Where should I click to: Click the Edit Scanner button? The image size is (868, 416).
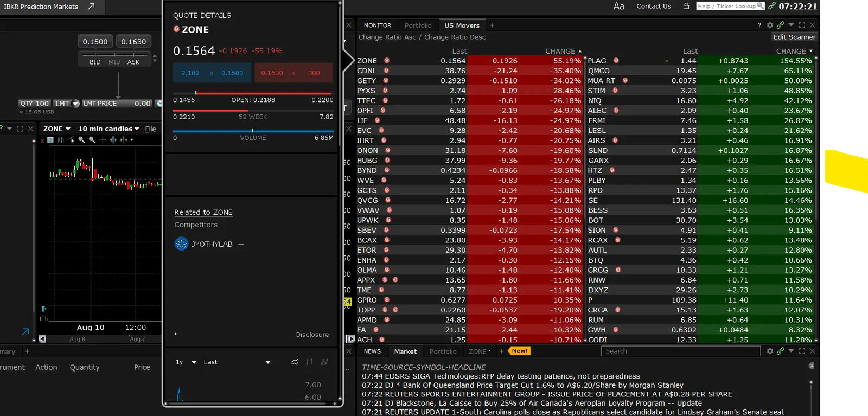click(x=794, y=37)
